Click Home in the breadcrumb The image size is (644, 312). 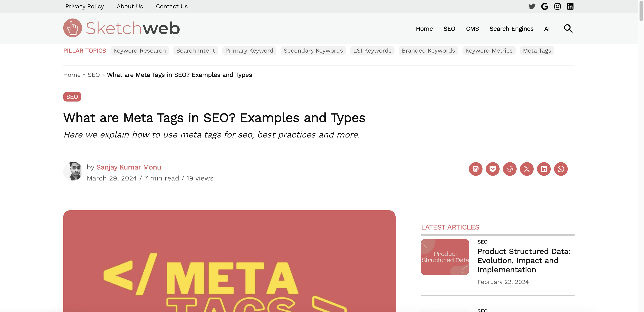72,75
